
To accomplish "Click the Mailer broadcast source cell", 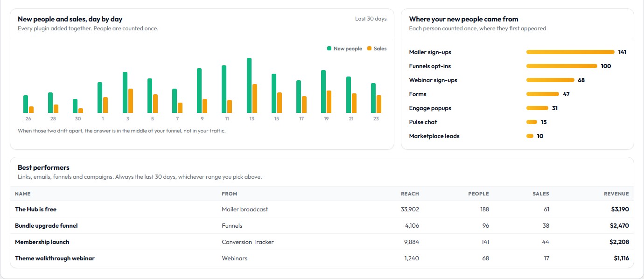I will pyautogui.click(x=245, y=209).
